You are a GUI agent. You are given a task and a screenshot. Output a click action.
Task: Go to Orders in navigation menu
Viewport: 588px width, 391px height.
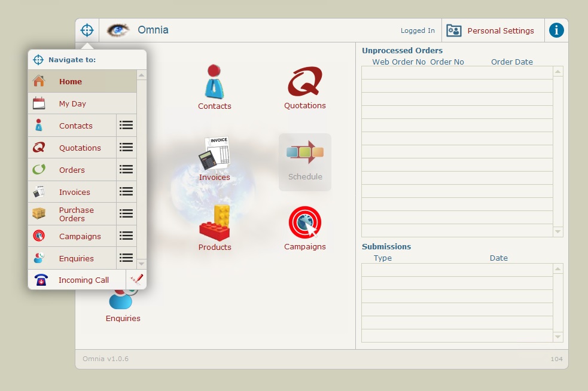72,170
